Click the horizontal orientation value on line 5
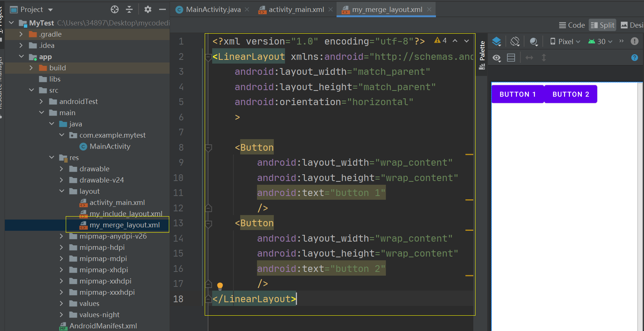Image resolution: width=644 pixels, height=331 pixels. pyautogui.click(x=380, y=102)
